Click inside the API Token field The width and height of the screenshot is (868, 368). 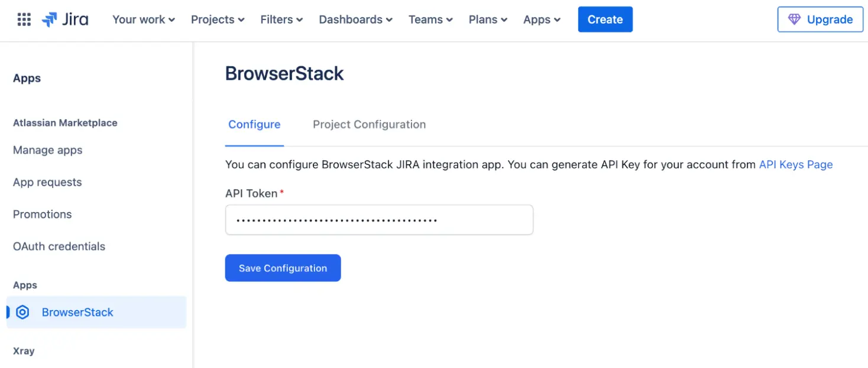(x=379, y=219)
